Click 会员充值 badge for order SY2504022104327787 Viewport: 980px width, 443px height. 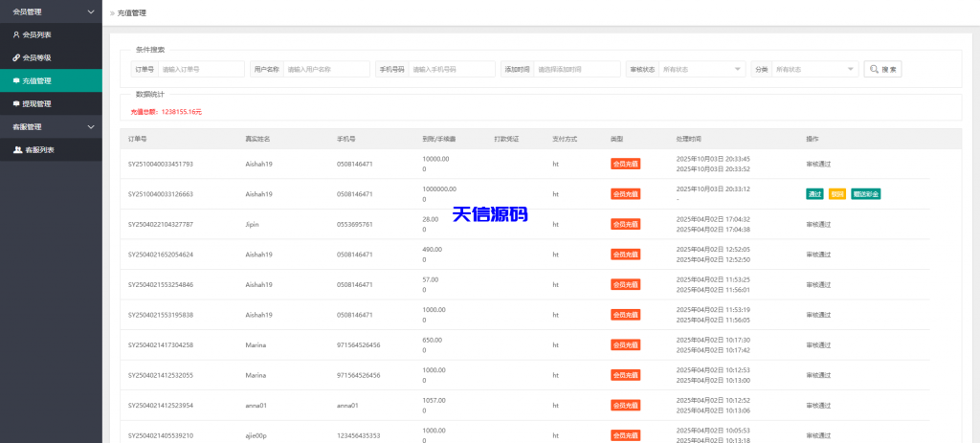tap(626, 224)
